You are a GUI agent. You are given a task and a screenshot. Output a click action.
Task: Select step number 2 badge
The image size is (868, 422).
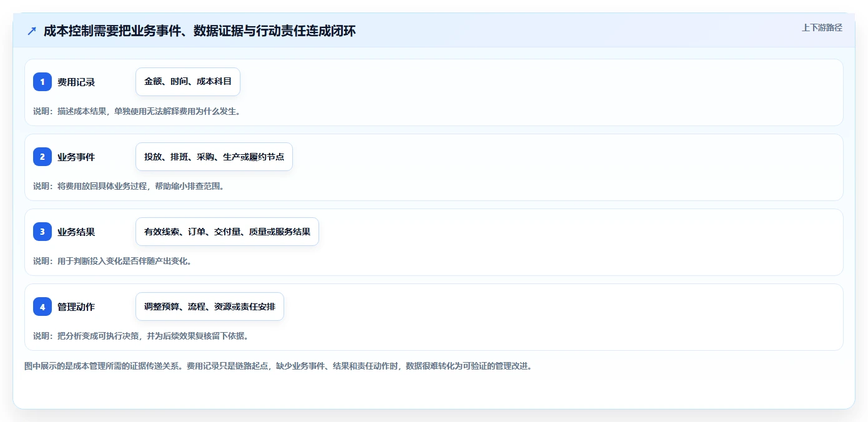click(x=42, y=157)
